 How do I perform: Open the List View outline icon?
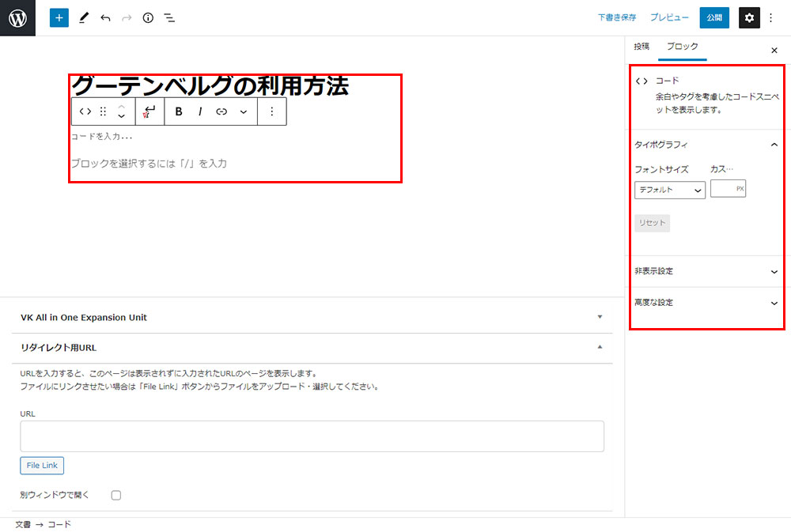(x=169, y=17)
